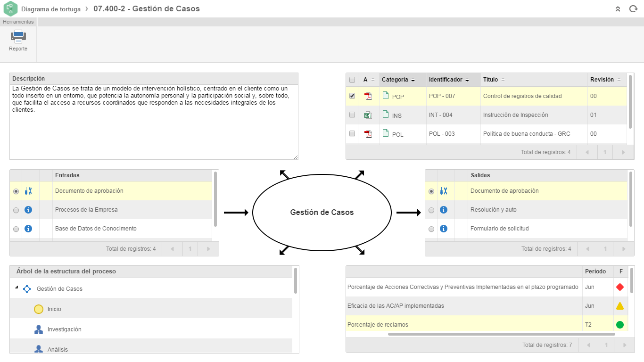Click vertical scrollbar of process tree panel
Viewport: 644px width, 362px height.
coord(296,280)
